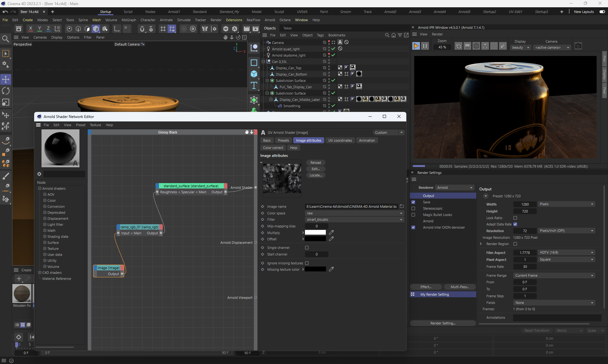Click the IPR play render button
This screenshot has width=608, height=364.
click(x=416, y=46)
